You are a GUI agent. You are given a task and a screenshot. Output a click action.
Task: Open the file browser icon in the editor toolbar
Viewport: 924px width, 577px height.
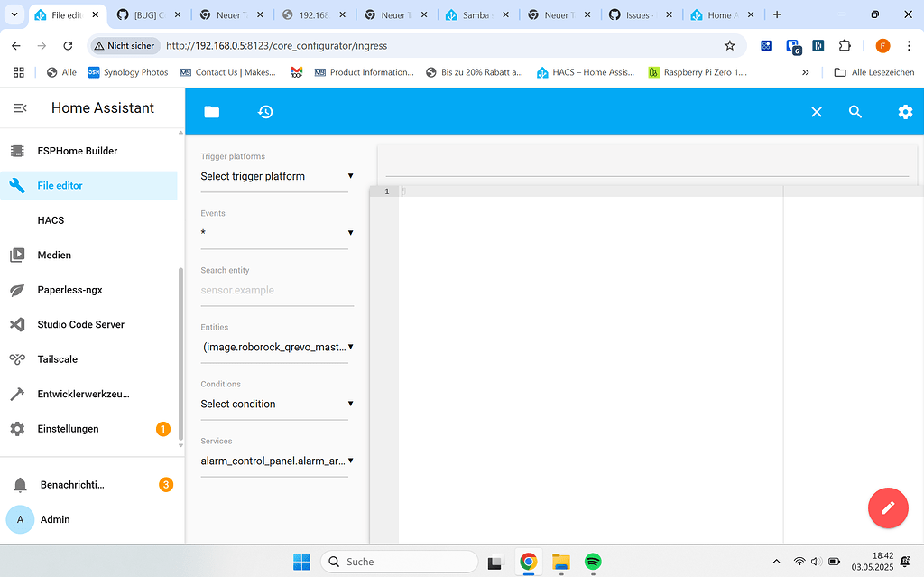pos(211,111)
